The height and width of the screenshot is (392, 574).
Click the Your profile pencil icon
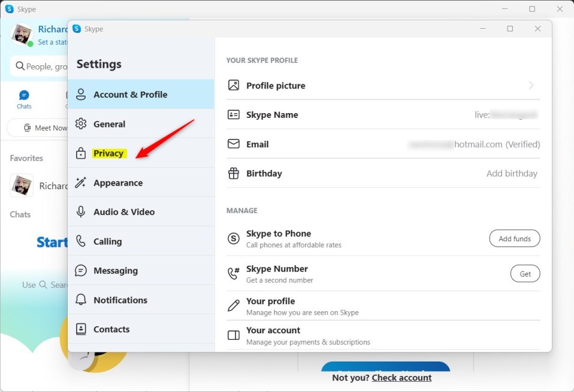click(x=234, y=305)
